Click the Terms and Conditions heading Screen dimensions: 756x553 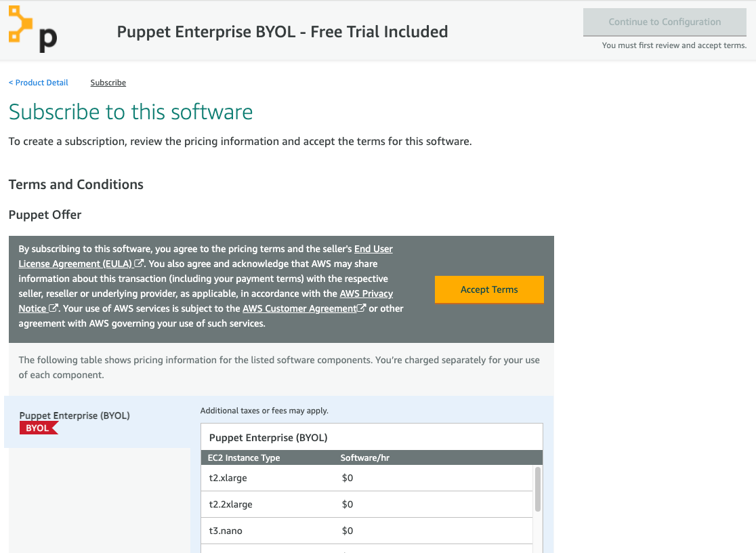tap(76, 184)
